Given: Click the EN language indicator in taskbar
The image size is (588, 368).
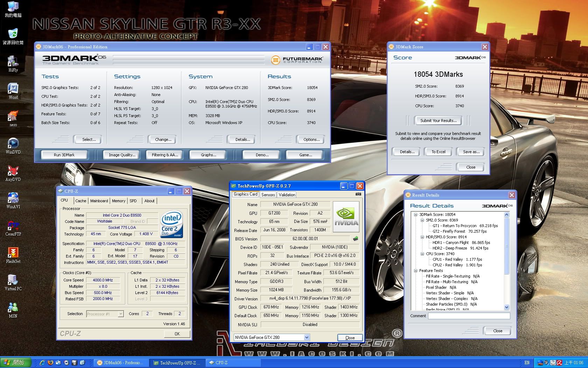Looking at the screenshot, I should coord(527,363).
